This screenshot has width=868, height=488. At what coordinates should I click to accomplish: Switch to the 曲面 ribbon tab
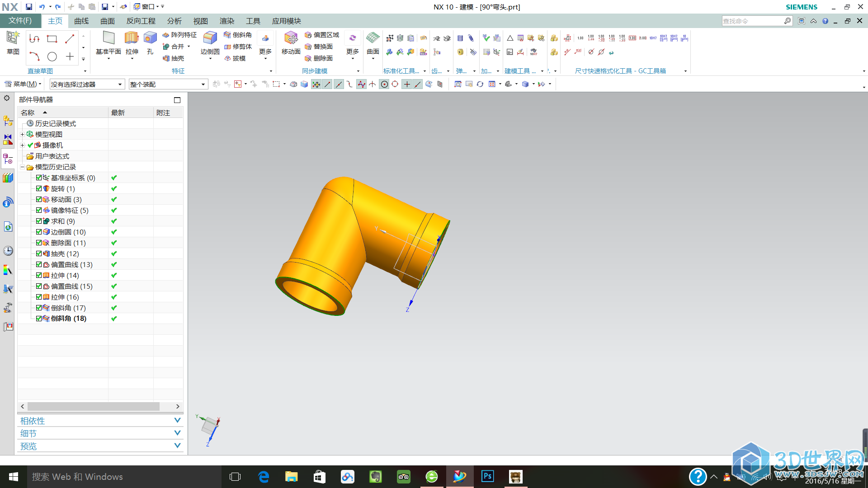tap(108, 21)
